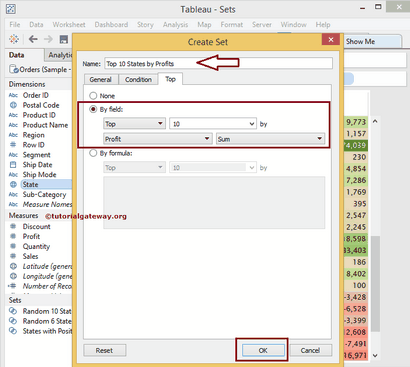This screenshot has height=367, width=410.
Task: Select the By field radio button
Action: pos(93,109)
